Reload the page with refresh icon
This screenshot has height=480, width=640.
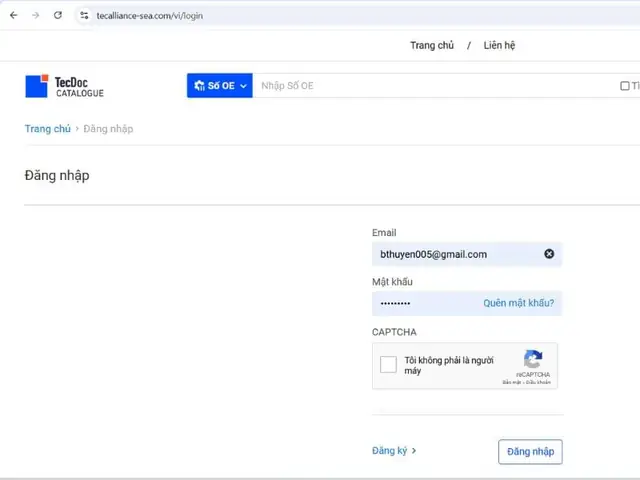pos(58,16)
